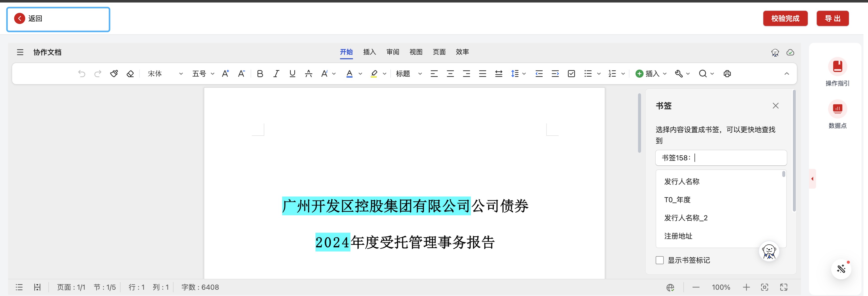
Task: Open the green 插入 dropdown
Action: pyautogui.click(x=651, y=73)
